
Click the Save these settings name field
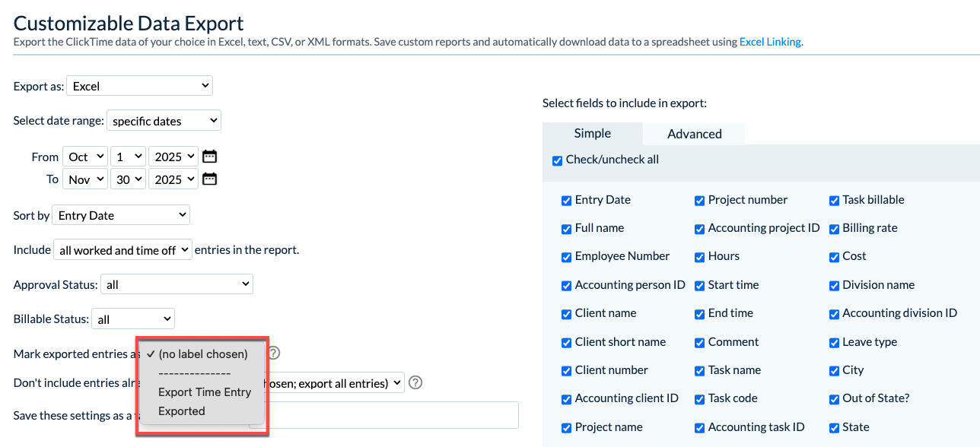coord(384,415)
